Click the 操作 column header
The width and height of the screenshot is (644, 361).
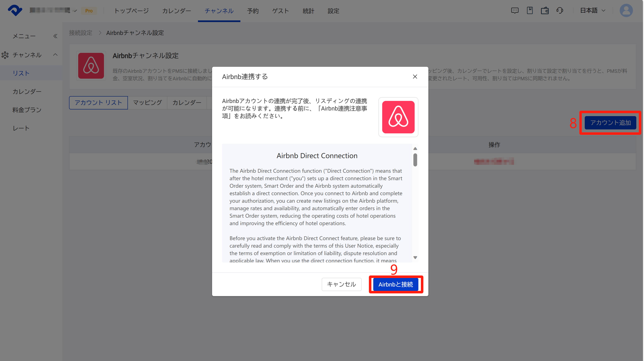pos(494,145)
